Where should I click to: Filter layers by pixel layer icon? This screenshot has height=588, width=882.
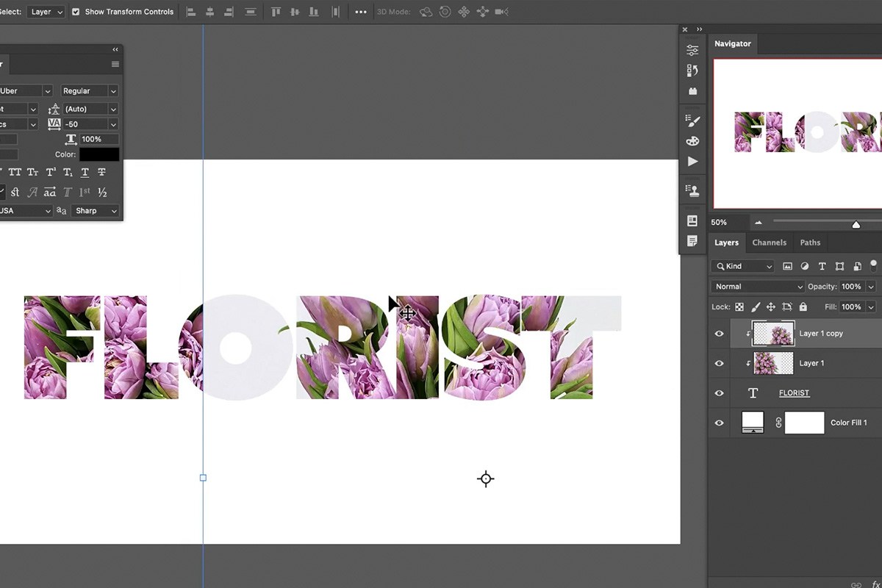click(x=788, y=266)
